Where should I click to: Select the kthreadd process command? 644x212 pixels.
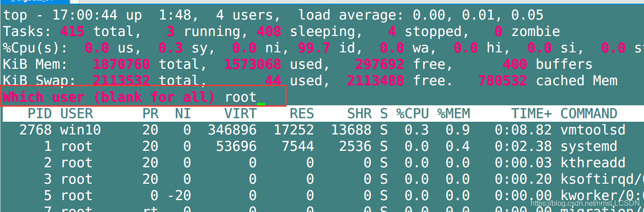point(593,163)
